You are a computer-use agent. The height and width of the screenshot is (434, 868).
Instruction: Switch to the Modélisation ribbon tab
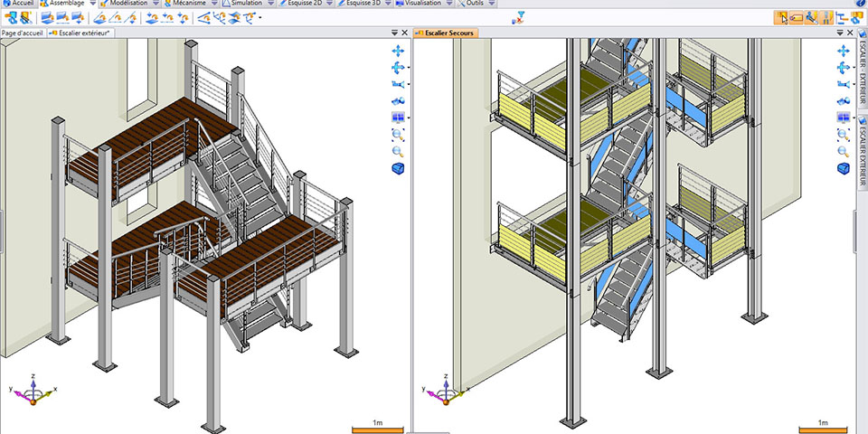(128, 4)
